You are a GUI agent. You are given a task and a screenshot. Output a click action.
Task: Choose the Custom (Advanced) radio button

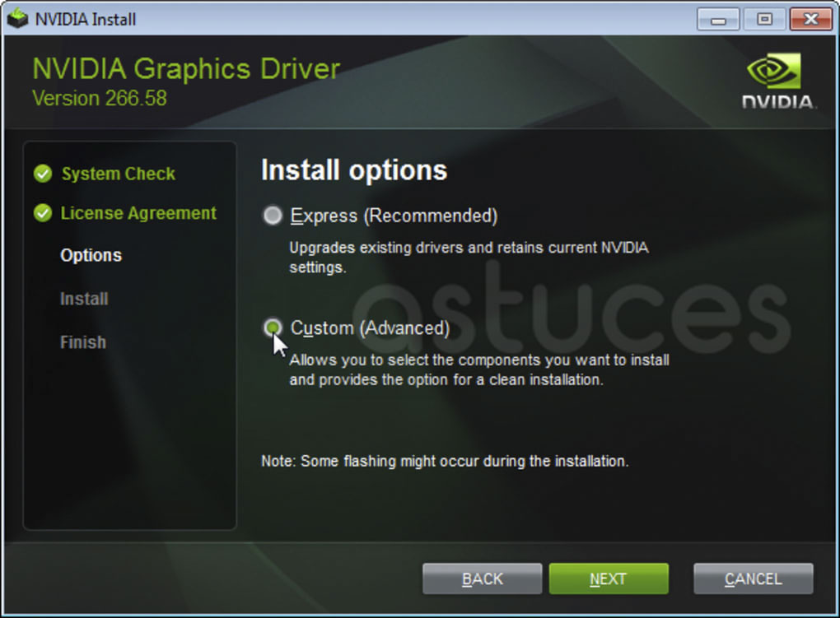273,328
